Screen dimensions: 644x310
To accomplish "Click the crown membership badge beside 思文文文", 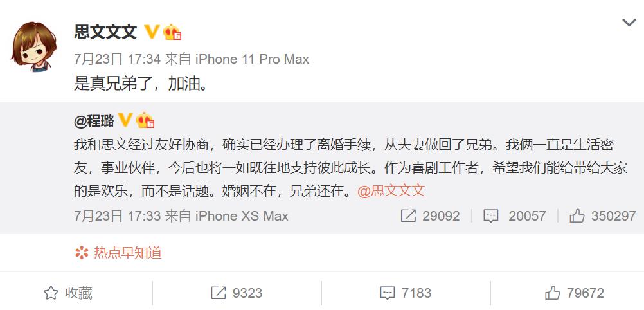I will coord(172,32).
